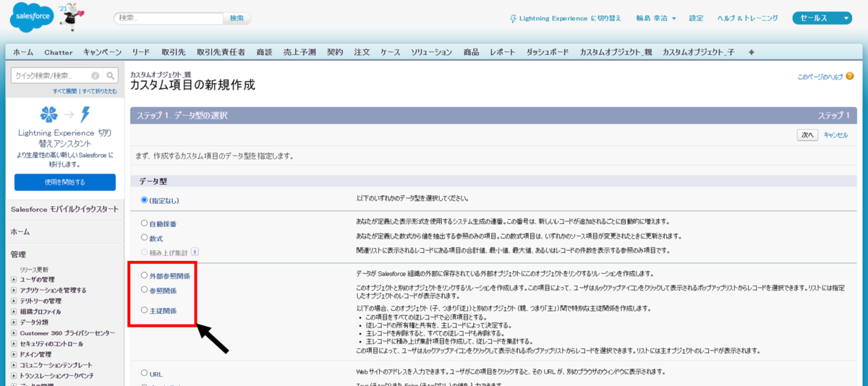
Task: Click the lightning bolt icon in the header
Action: pos(514,18)
